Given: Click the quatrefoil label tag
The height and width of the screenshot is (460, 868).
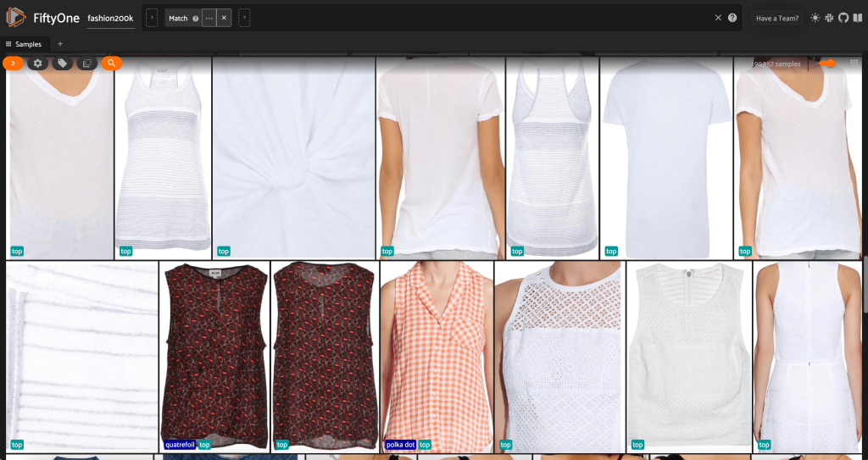Looking at the screenshot, I should pos(180,445).
